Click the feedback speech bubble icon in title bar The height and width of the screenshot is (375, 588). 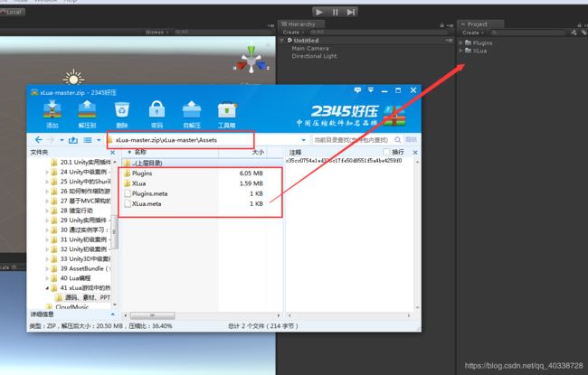pos(357,90)
